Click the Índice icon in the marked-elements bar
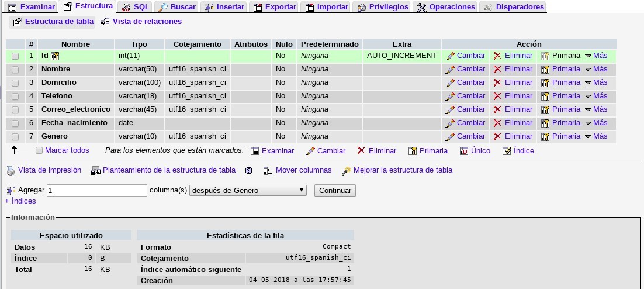This screenshot has width=644, height=289. click(507, 151)
